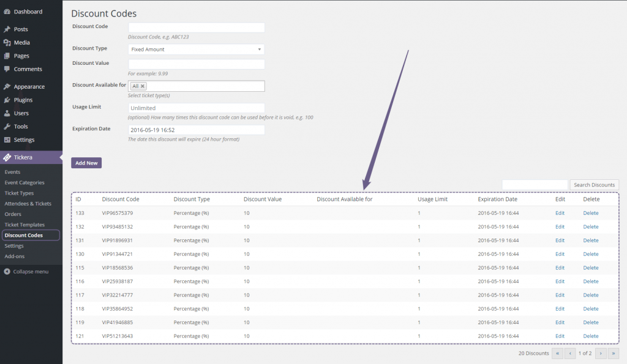The height and width of the screenshot is (364, 627).
Task: Open Orders in the Tickera submenu
Action: coord(13,214)
